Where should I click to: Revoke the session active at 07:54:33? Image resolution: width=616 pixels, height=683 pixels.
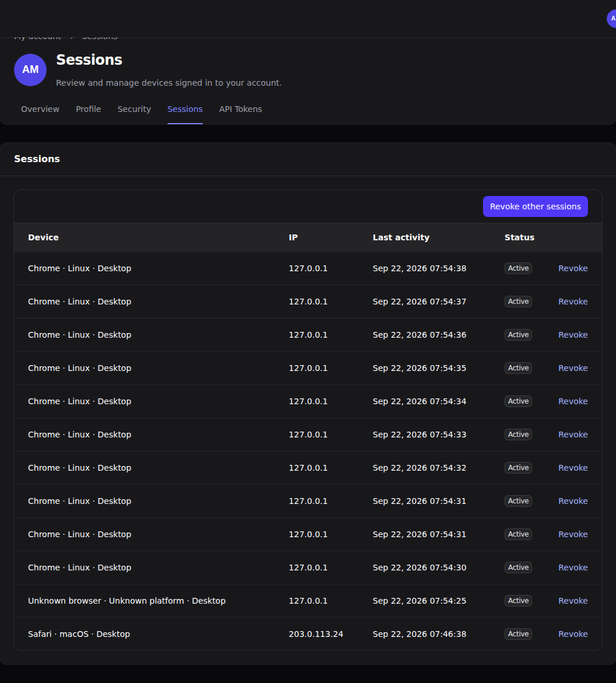tap(573, 435)
